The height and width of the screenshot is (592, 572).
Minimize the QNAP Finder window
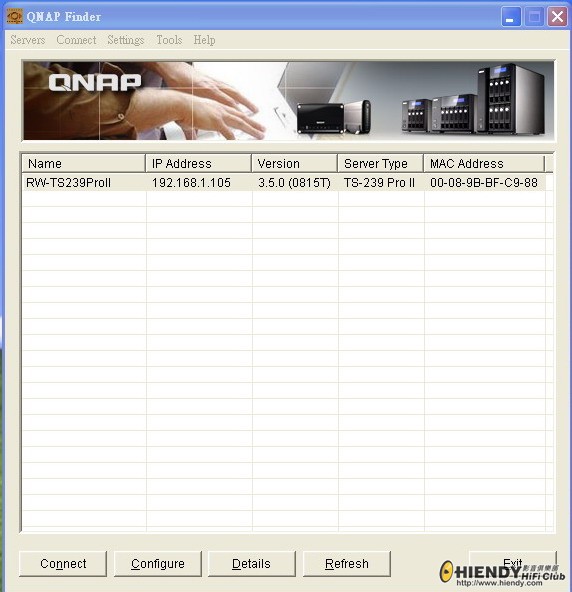[x=511, y=17]
